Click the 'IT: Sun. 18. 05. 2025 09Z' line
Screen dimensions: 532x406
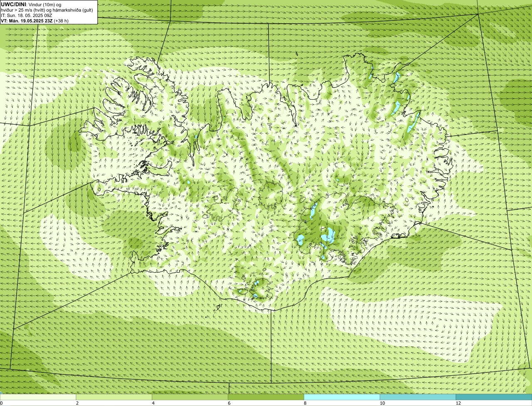pos(27,15)
